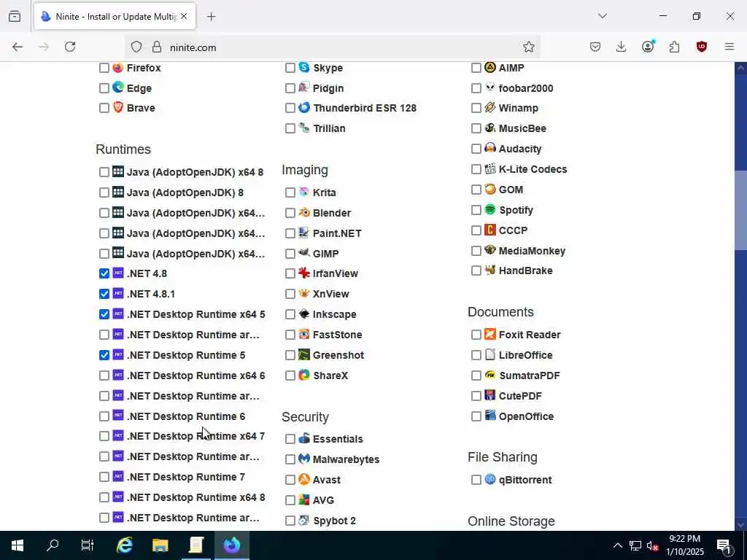The height and width of the screenshot is (560, 747).
Task: Click the Skype logo icon
Action: pyautogui.click(x=304, y=68)
